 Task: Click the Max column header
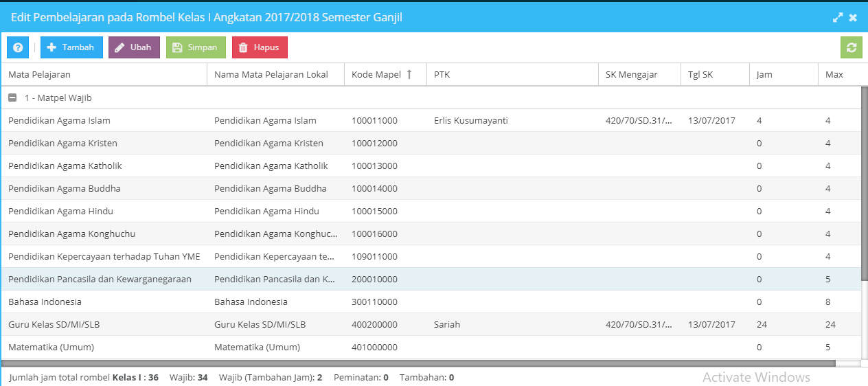[843, 74]
